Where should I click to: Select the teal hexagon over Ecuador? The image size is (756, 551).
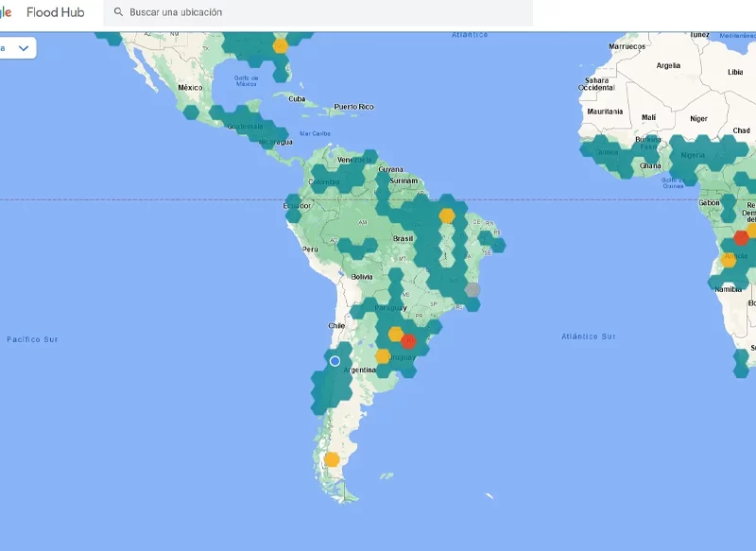pos(294,209)
